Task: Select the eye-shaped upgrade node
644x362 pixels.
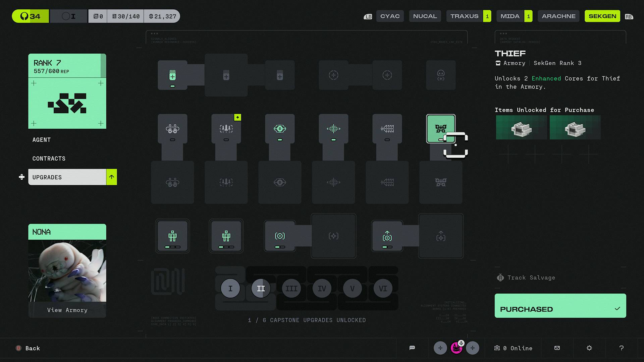Action: tap(280, 128)
